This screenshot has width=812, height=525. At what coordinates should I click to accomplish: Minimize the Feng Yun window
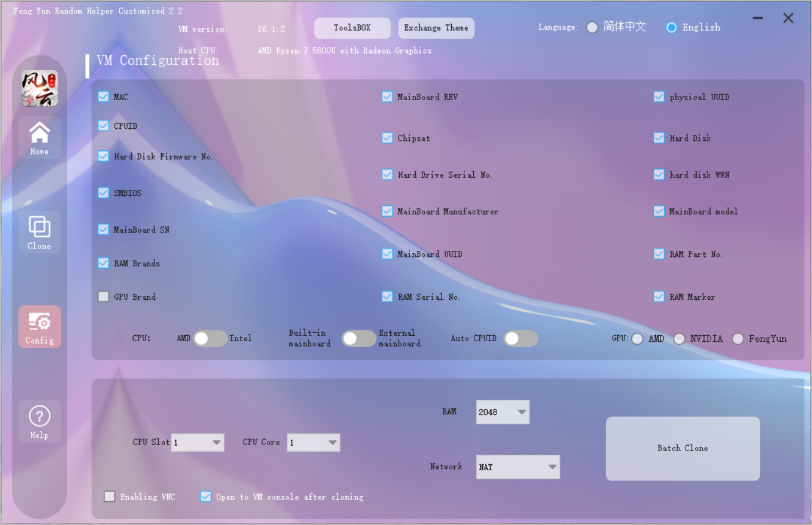click(x=758, y=18)
